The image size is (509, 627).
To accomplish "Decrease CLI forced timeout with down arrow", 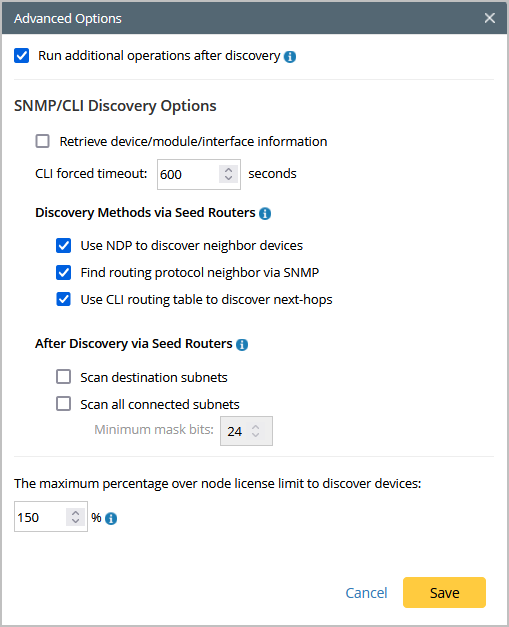I will [x=228, y=178].
